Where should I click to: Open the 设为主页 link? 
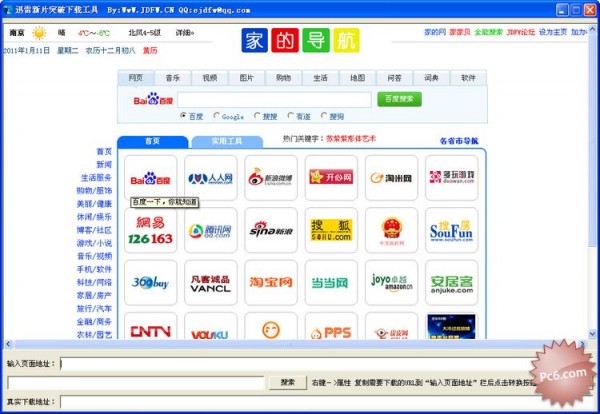coord(553,32)
